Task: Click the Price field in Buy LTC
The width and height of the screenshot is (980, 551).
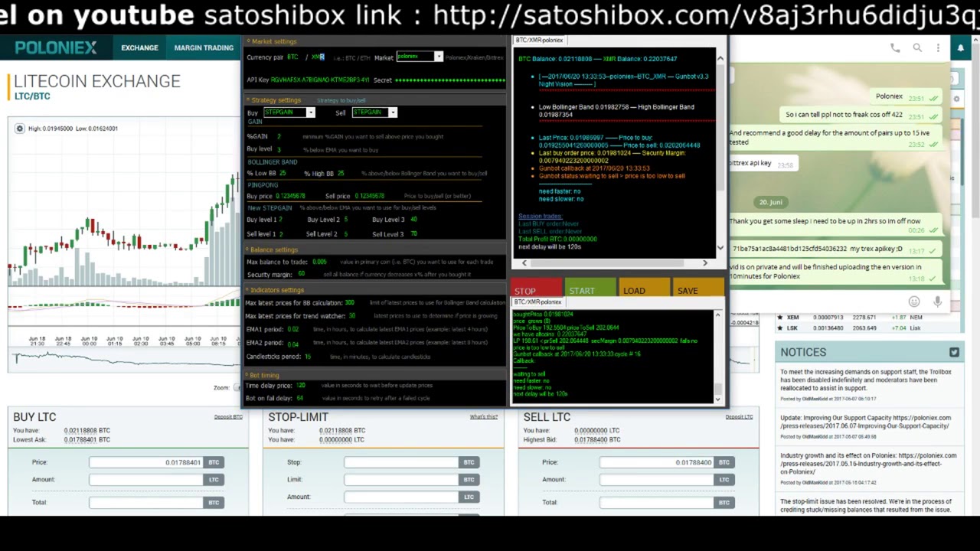Action: tap(146, 462)
